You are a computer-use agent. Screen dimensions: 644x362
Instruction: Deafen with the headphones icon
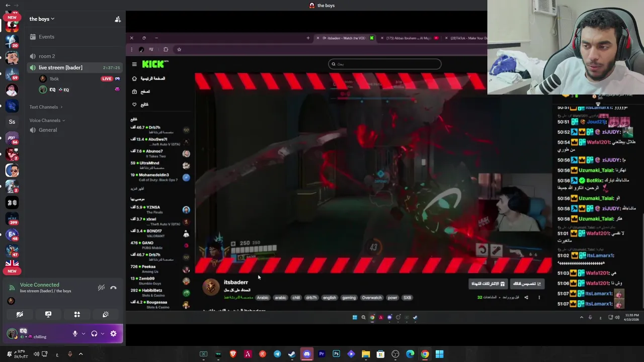pos(94,333)
